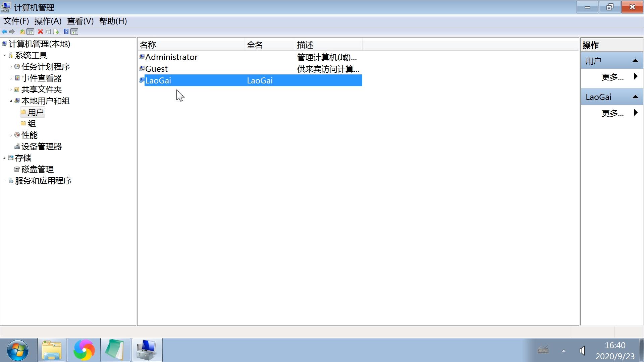Open the 操作(A) menu
Viewport: 644px width, 362px height.
(48, 21)
